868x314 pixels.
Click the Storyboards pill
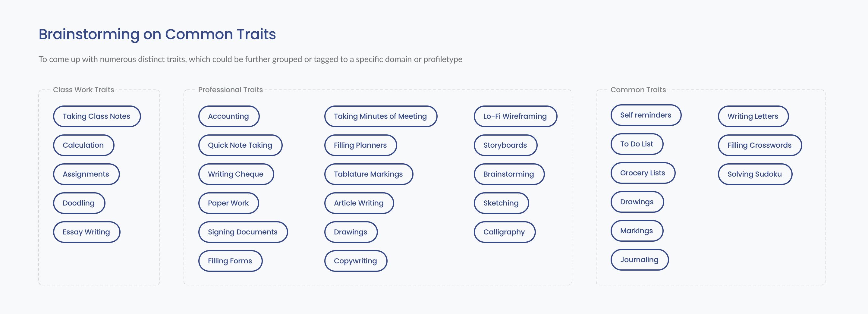[505, 145]
